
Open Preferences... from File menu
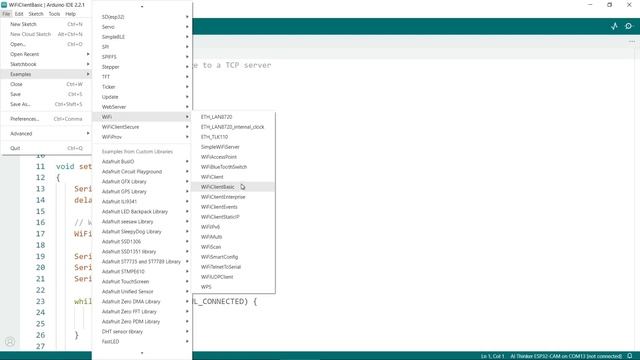(46, 119)
